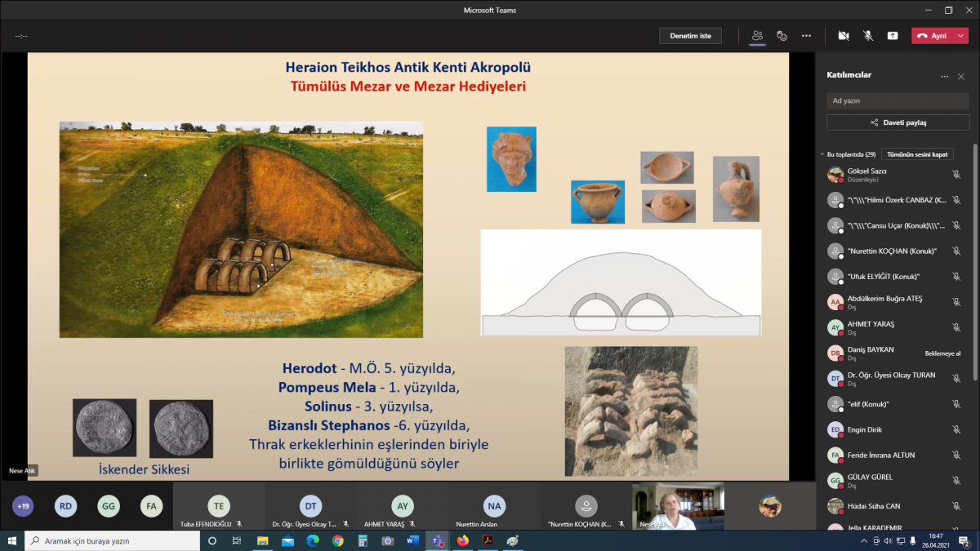980x551 pixels.
Task: Toggle mic icon for Cansu Uçar
Action: [956, 225]
